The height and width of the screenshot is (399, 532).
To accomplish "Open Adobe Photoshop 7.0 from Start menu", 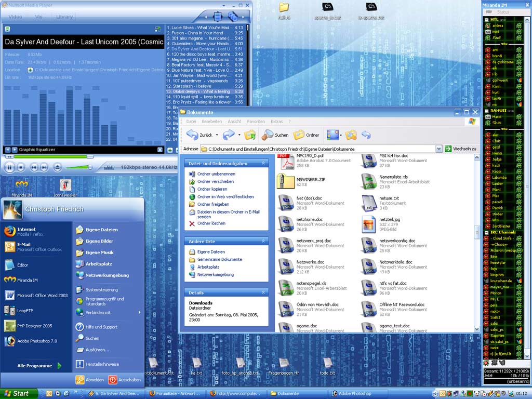I will 32,341.
